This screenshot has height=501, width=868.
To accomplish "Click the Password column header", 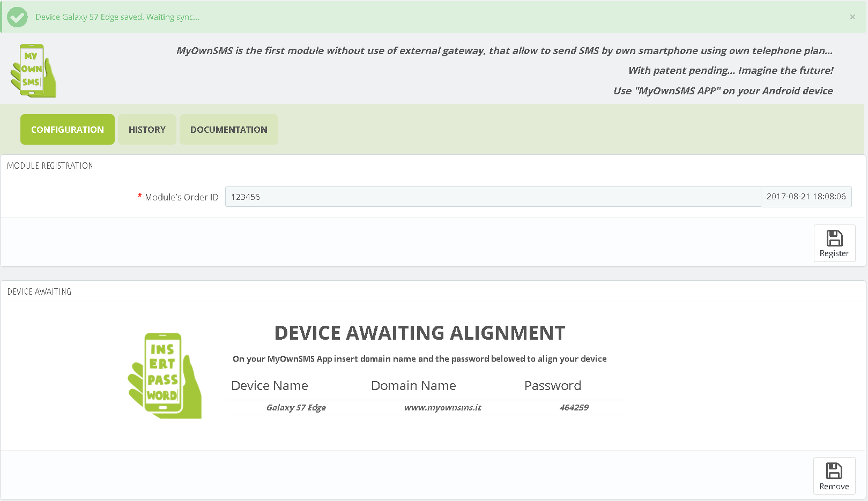I will pos(552,386).
